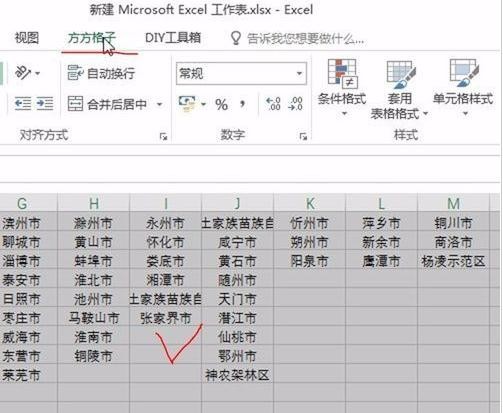Open 对齐方式 dialog launcher
Viewport: 503px width, 413px height.
163,136
